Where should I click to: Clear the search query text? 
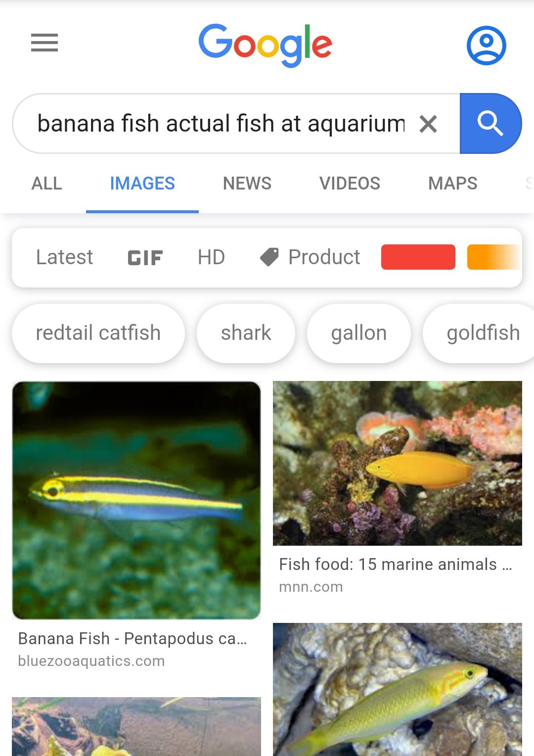tap(428, 124)
